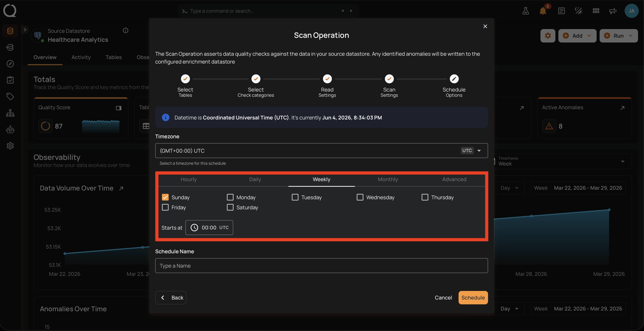Click the Read Settings step checkmark
Viewport: 644px width, 331px height.
point(327,79)
